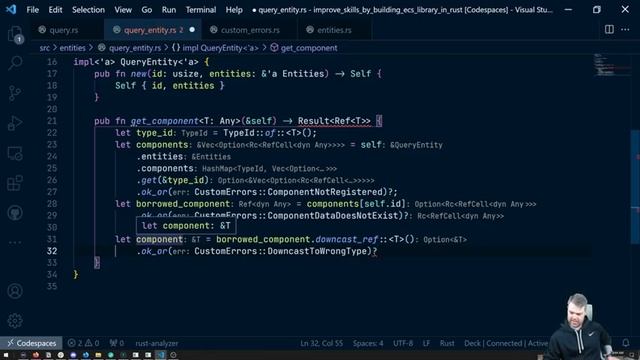The width and height of the screenshot is (640, 360).
Task: Open the GitHub view in activity bar
Action: pyautogui.click(x=15, y=213)
